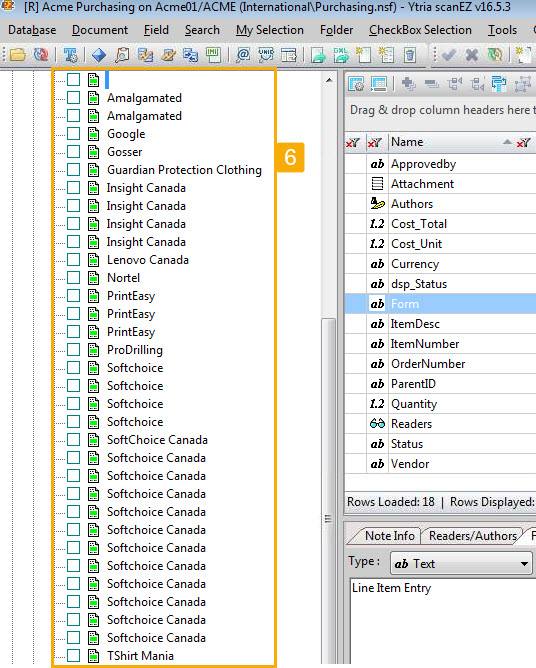
Task: Click the INI settings toolbar icon
Action: [213, 55]
